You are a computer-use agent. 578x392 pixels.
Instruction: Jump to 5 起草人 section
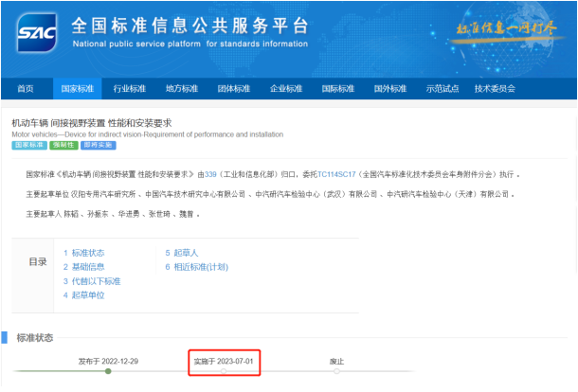[x=182, y=253]
